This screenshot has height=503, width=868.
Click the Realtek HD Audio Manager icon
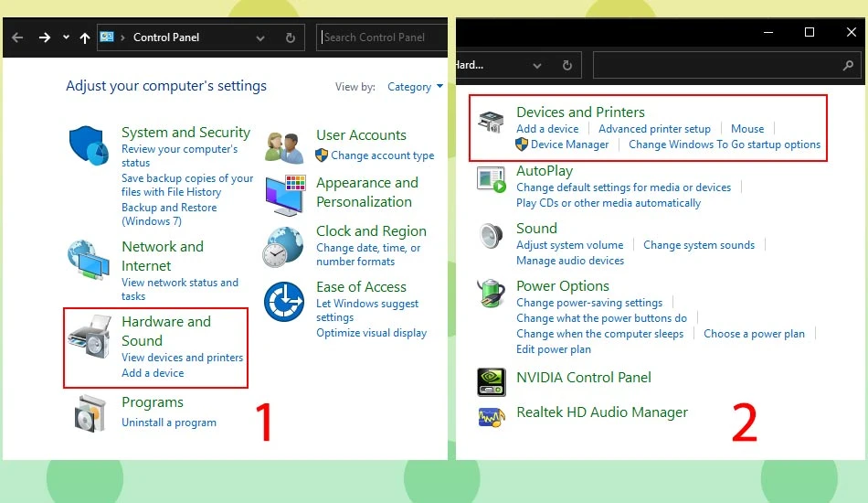click(491, 417)
